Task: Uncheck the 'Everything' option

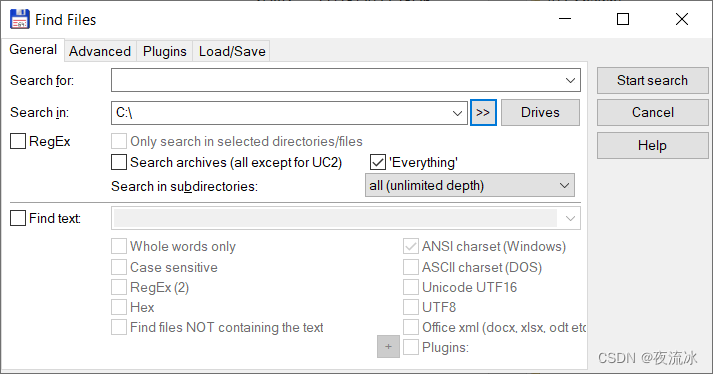Action: click(x=377, y=162)
